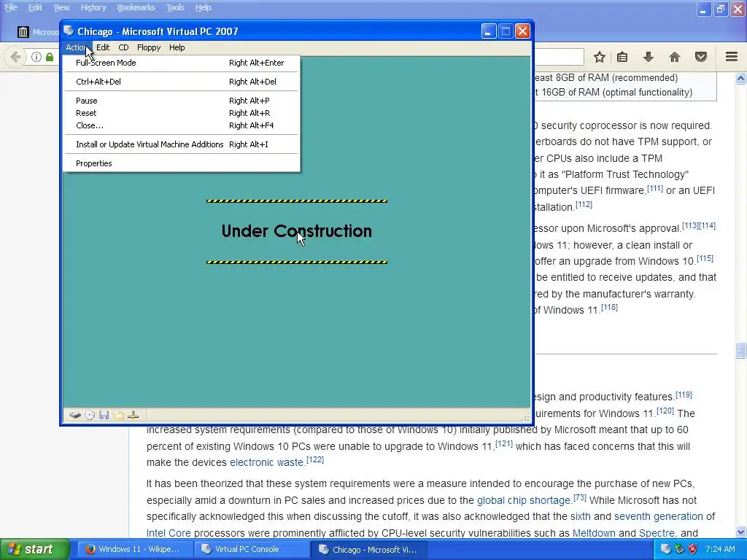Click the floppy disk icon in Virtual PC status bar

pyautogui.click(x=104, y=415)
